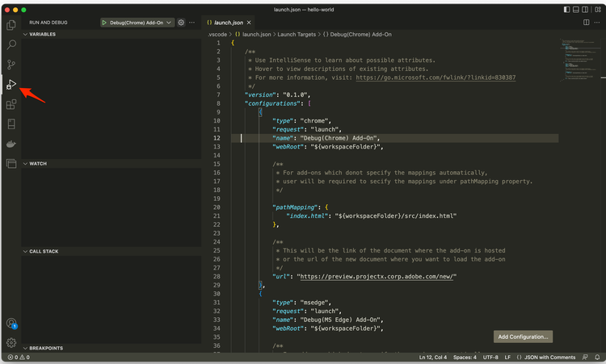This screenshot has height=364, width=606.
Task: Click feedback icon in status bar
Action: (x=585, y=358)
